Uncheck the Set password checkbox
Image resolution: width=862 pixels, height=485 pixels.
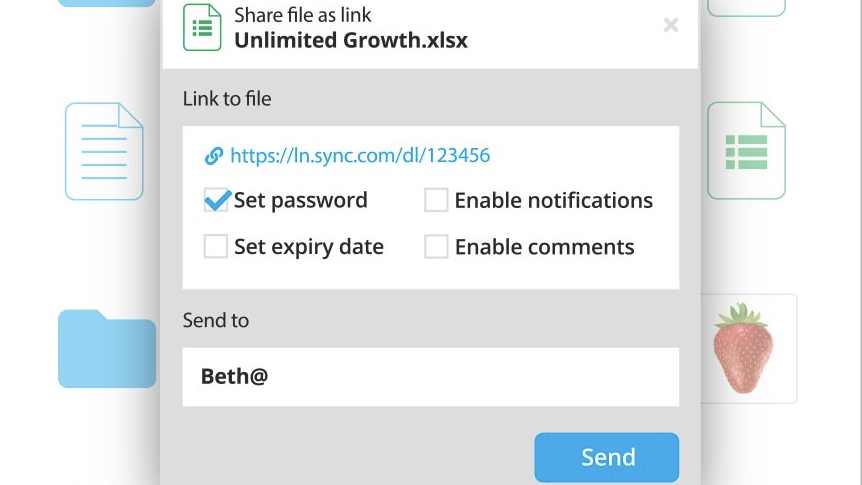tap(216, 200)
